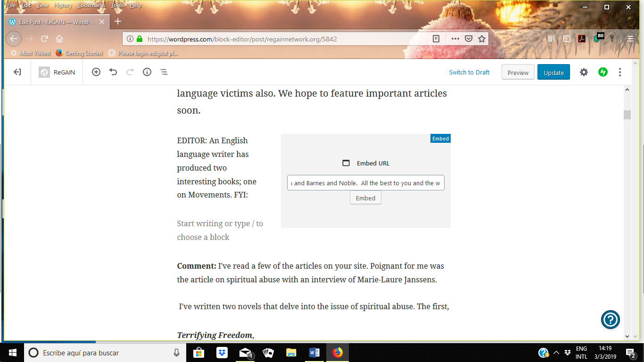Close editor with back arrow icon
The width and height of the screenshot is (644, 362).
point(17,72)
